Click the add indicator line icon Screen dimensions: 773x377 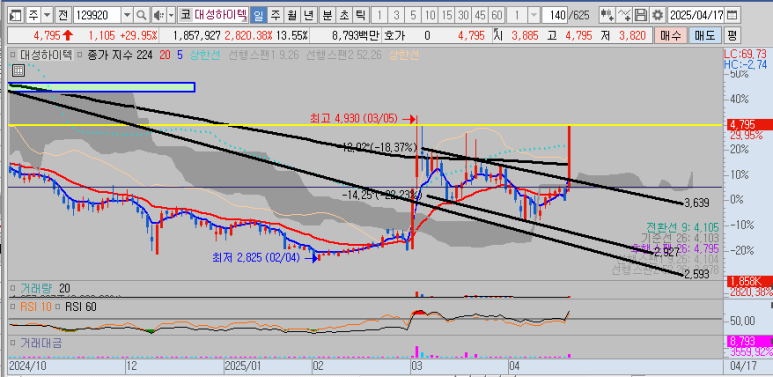pyautogui.click(x=624, y=16)
